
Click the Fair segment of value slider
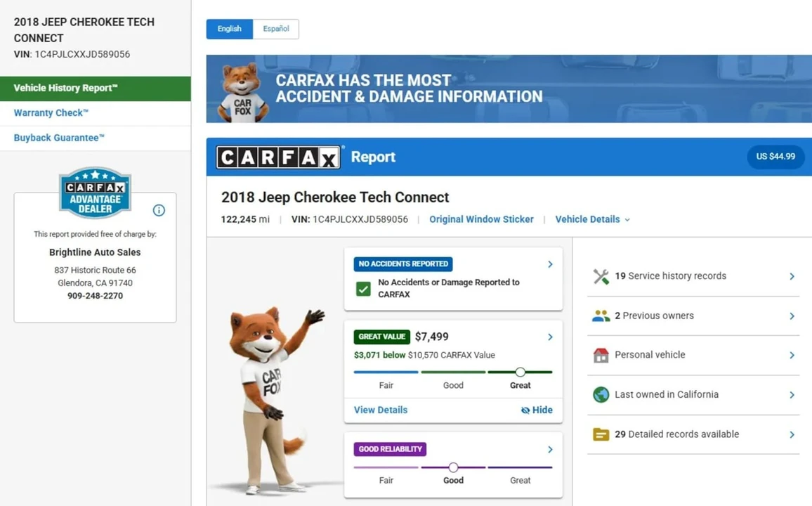point(386,372)
